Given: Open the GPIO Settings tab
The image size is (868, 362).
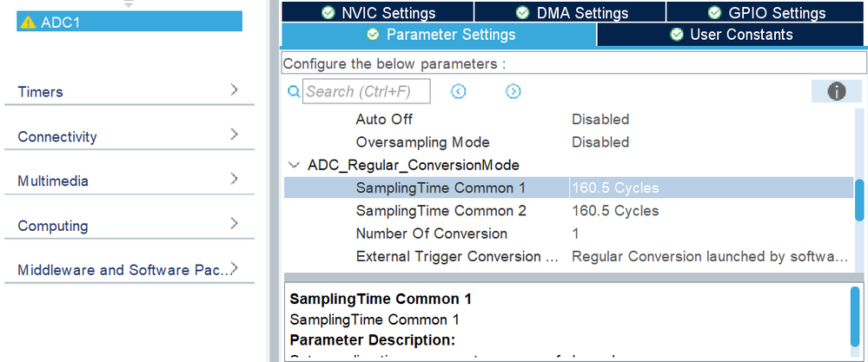Looking at the screenshot, I should (x=766, y=12).
